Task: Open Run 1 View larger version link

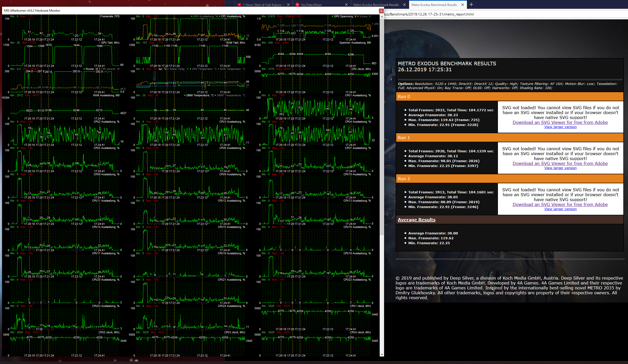Action: [560, 168]
